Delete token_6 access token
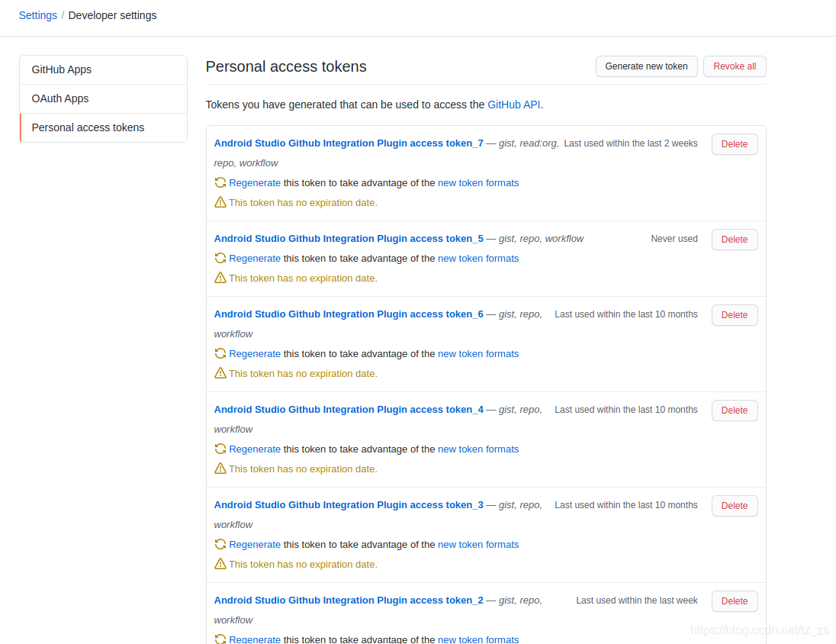Viewport: 836px width, 644px height. point(734,315)
